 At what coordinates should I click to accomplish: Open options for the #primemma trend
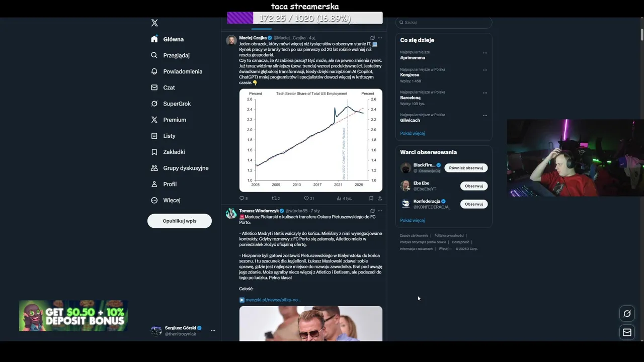coord(485,53)
